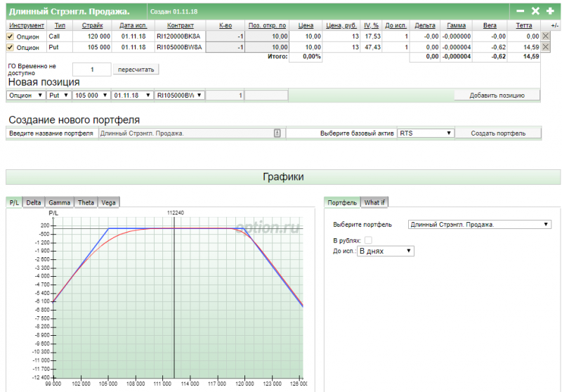
Task: Enable the 'В рублях' checkbox
Action: point(369,240)
